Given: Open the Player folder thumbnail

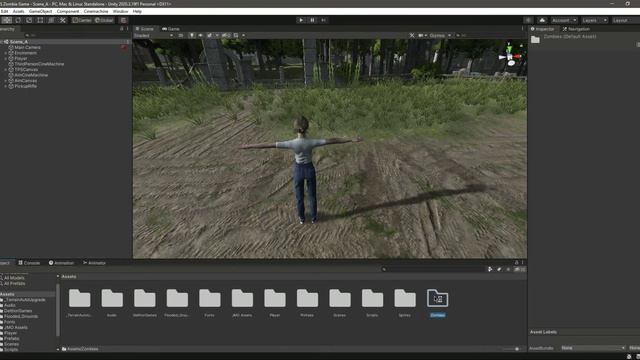Looking at the screenshot, I should coord(275,298).
